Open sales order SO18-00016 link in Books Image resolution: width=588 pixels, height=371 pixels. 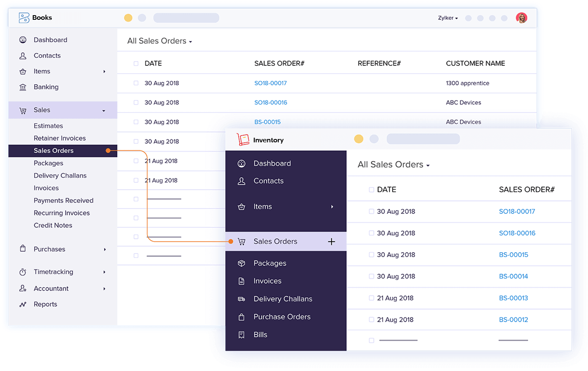coord(271,103)
